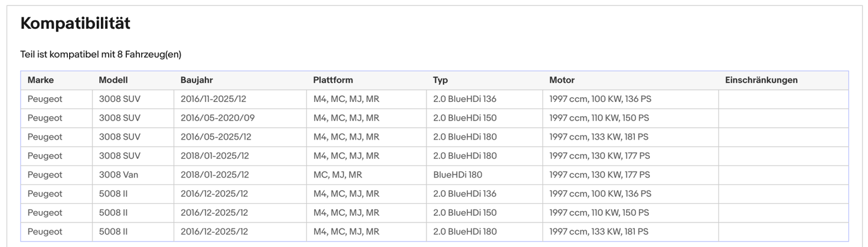Select the "BlueHDi 180" type cell for 3008 Van
The image size is (868, 247).
tap(457, 175)
